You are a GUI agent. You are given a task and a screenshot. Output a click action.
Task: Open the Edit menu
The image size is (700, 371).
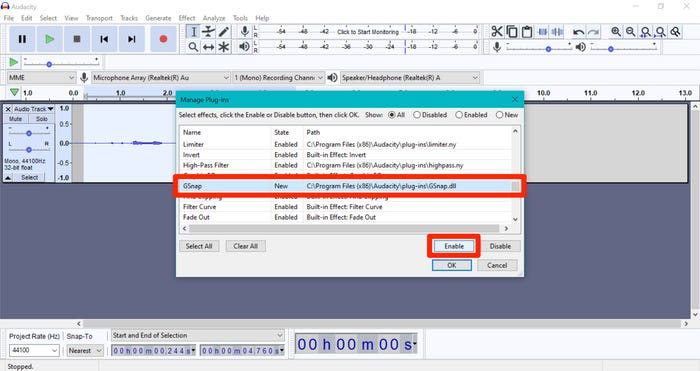tap(26, 18)
